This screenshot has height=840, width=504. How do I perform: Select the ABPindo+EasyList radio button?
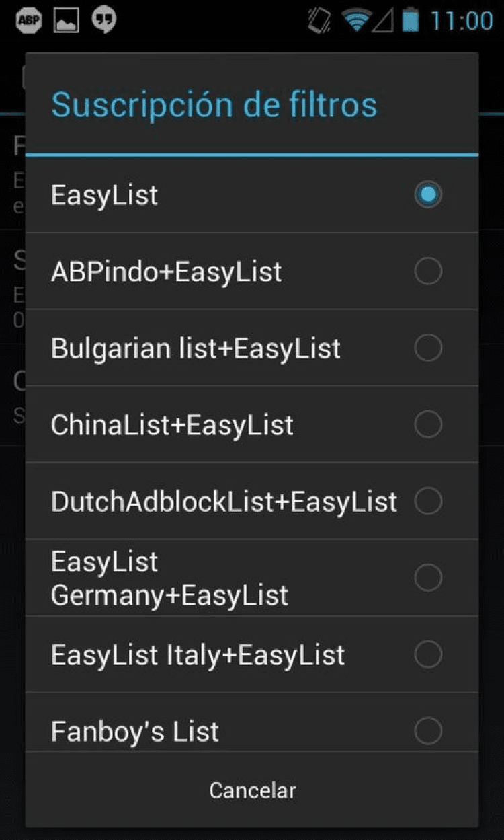tap(428, 272)
